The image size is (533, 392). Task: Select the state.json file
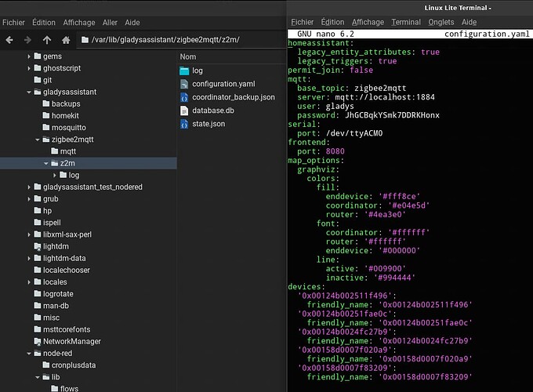[208, 124]
